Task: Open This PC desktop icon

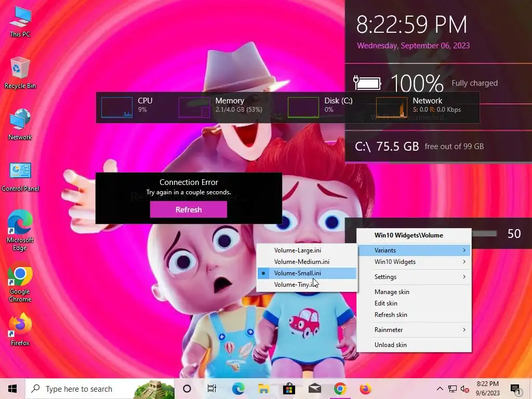Action: click(x=20, y=22)
